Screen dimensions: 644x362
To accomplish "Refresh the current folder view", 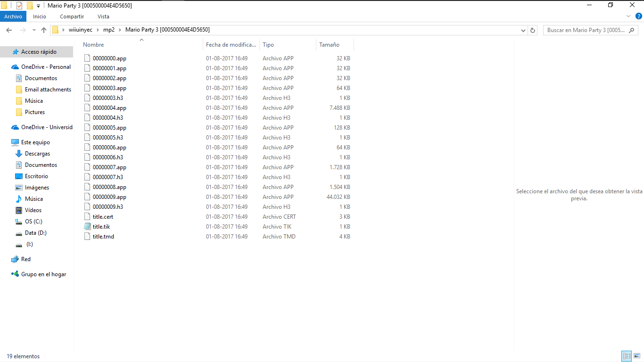I will (532, 30).
